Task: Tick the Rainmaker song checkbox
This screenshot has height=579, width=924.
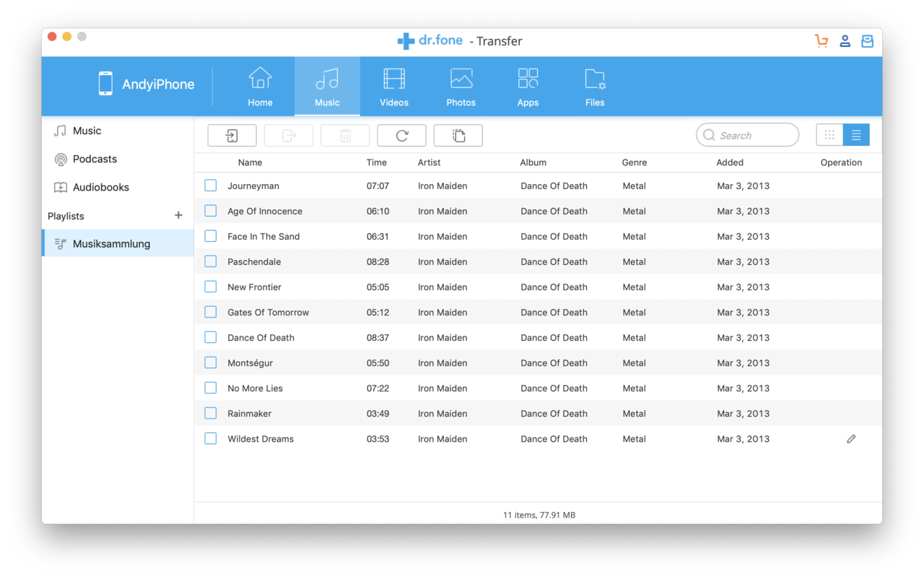Action: tap(211, 413)
